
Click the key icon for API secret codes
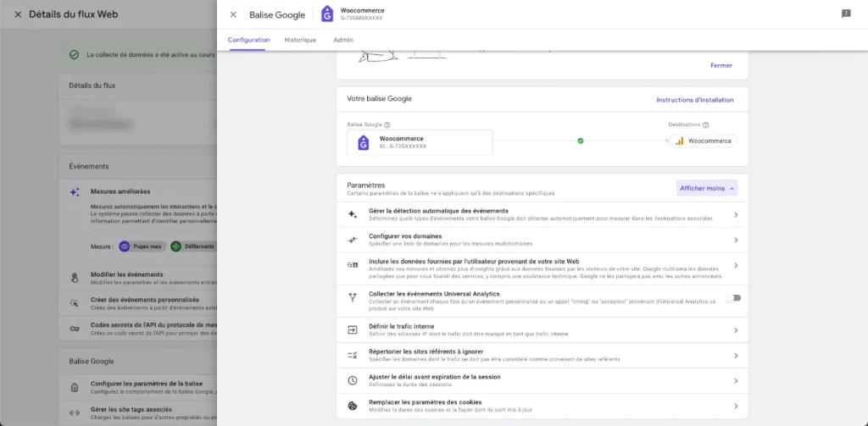75,329
